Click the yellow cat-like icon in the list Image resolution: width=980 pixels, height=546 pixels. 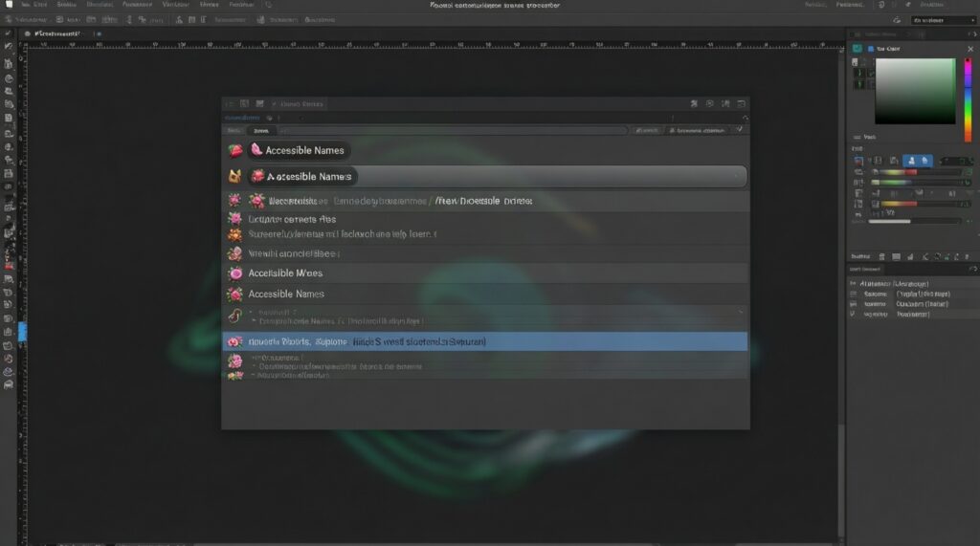235,176
